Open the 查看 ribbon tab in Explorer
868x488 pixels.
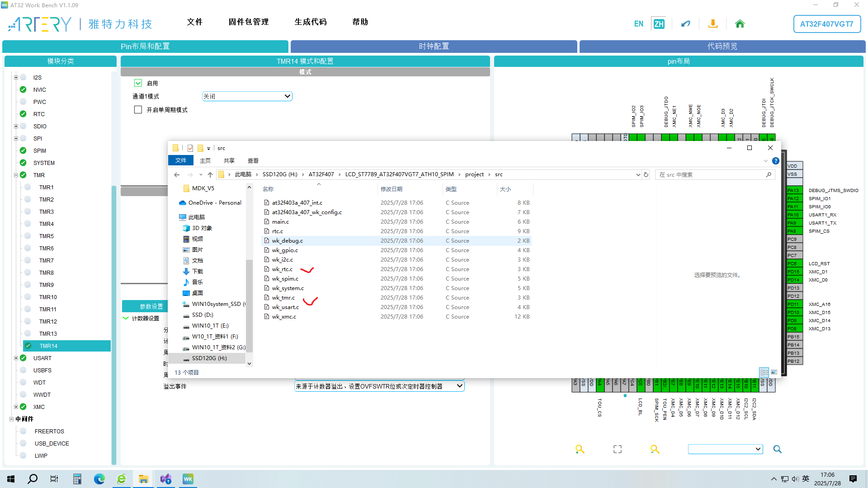point(253,160)
